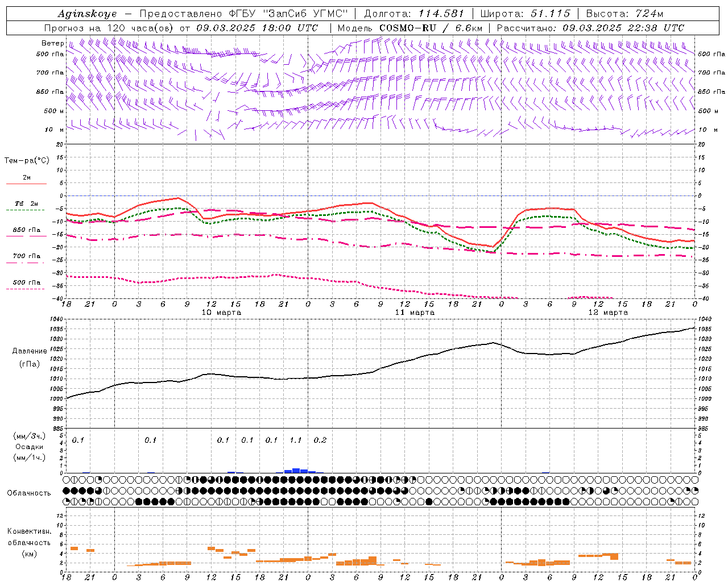Click the 'Модель COSMO-RU / 6.6км' text
Image resolution: width=728 pixels, height=582 pixels.
tap(410, 28)
